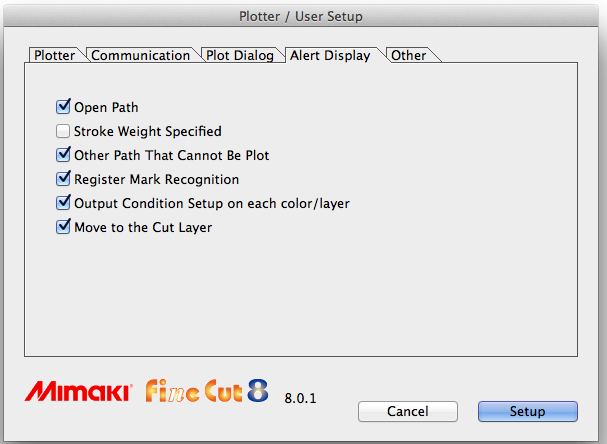607x444 pixels.
Task: Enable the Stroke Weight Specified checkbox
Action: click(64, 131)
